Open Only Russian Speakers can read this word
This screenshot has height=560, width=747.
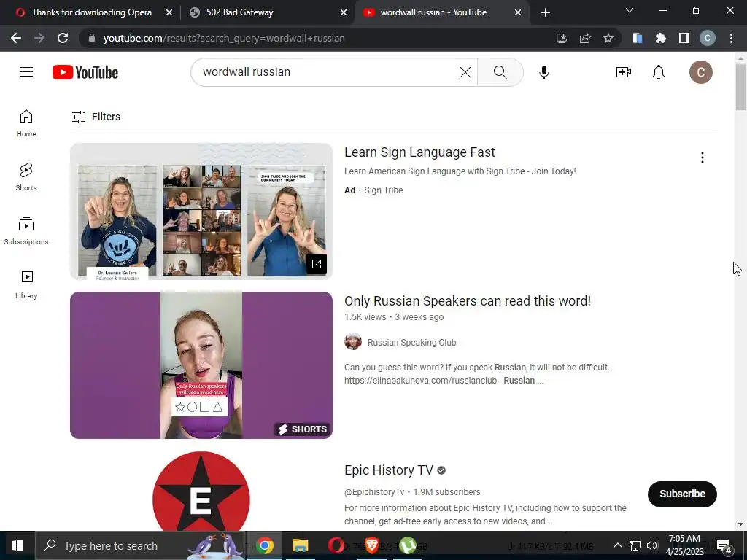(468, 301)
